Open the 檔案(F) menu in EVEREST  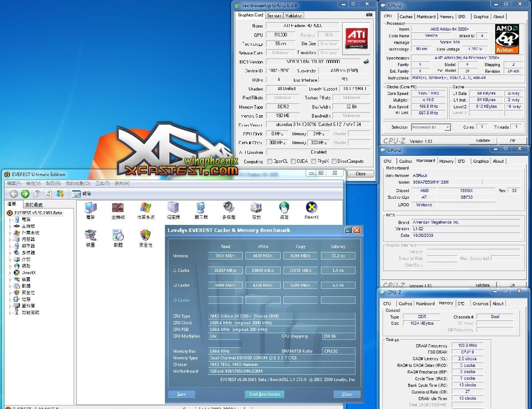[14, 184]
